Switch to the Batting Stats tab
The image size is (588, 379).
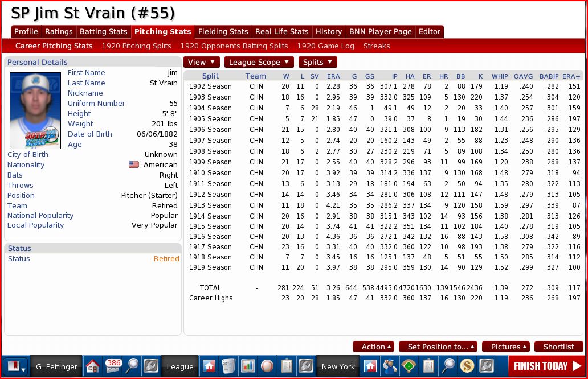point(103,32)
